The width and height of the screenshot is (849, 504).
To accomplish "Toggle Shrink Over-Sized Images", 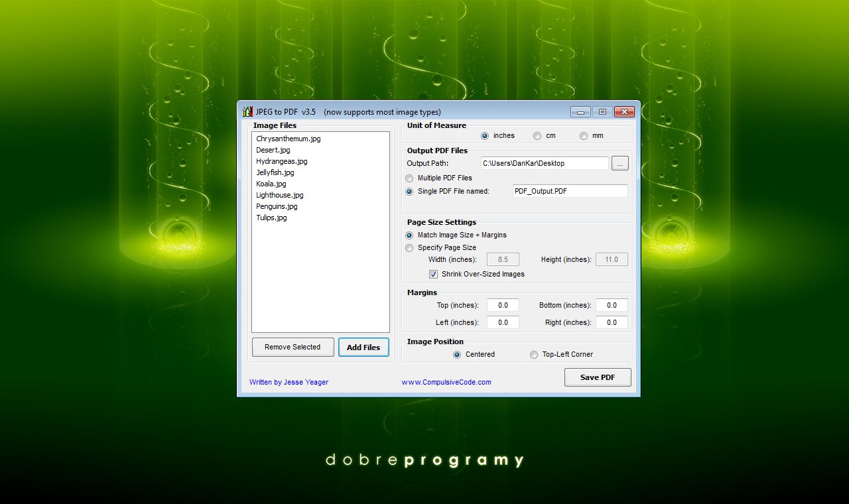I will tap(433, 273).
